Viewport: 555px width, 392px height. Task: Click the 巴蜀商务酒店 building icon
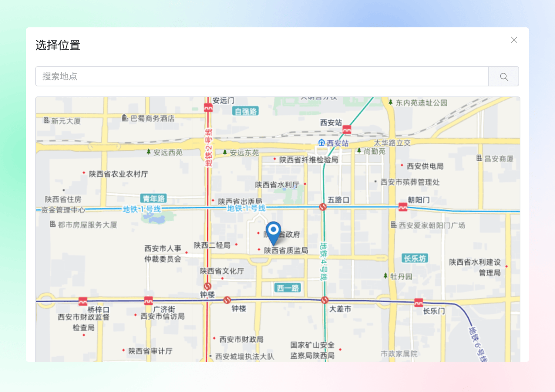click(125, 118)
